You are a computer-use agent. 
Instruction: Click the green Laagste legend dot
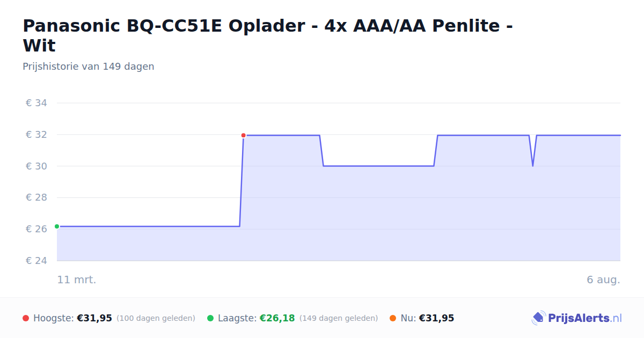tap(210, 318)
